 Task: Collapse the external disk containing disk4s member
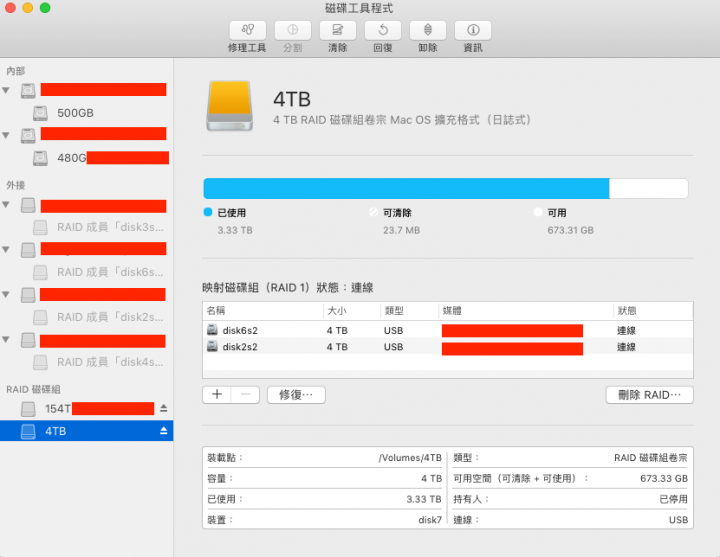pos(6,339)
